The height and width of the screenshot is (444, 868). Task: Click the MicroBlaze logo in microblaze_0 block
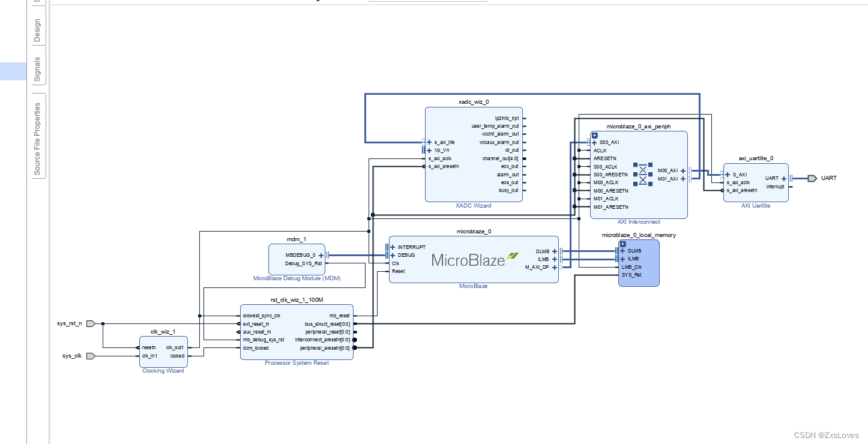point(475,259)
